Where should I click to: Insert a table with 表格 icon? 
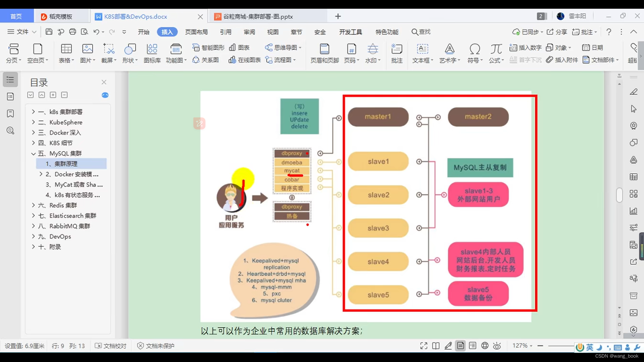click(66, 53)
